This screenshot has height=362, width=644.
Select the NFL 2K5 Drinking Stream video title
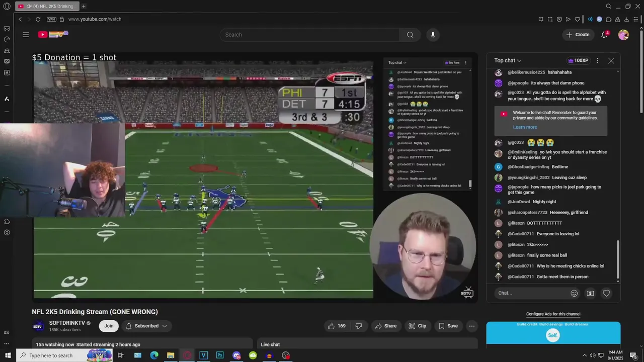(95, 312)
